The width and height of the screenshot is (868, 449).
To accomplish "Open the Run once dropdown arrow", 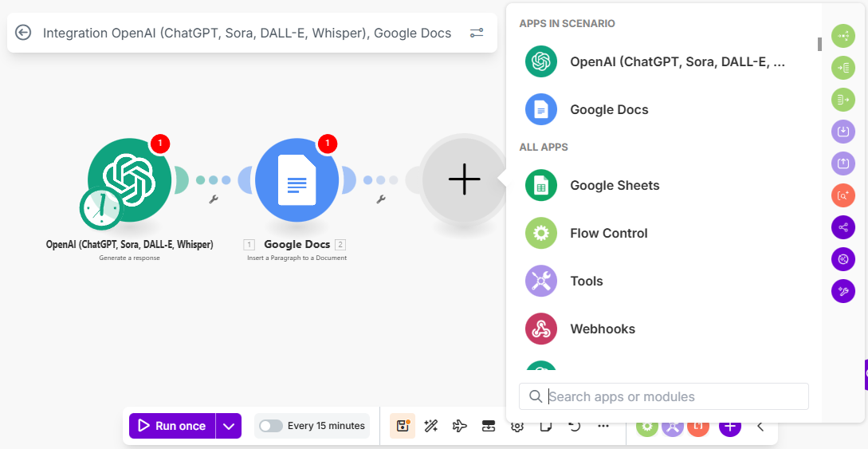I will tap(229, 426).
